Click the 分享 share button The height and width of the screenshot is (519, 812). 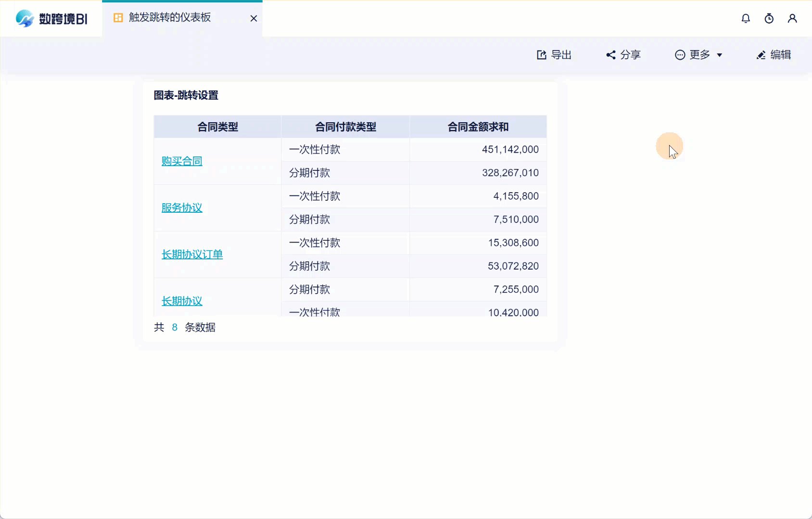(631, 55)
